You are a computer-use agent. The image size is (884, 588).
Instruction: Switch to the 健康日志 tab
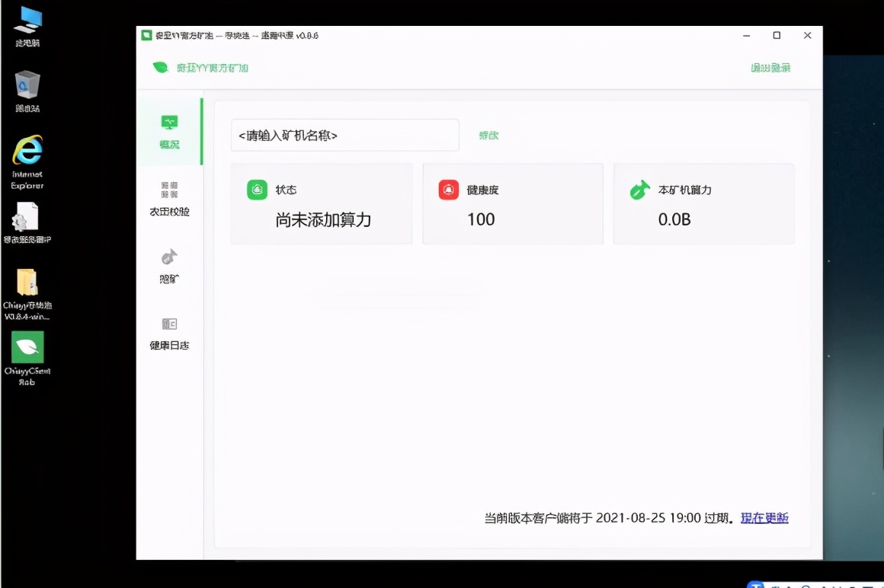coord(168,344)
